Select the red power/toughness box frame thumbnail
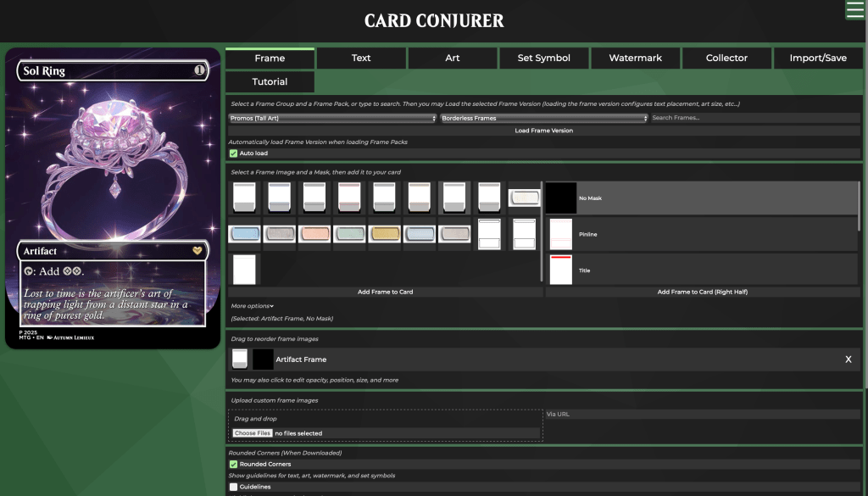The height and width of the screenshot is (496, 868). coord(314,235)
